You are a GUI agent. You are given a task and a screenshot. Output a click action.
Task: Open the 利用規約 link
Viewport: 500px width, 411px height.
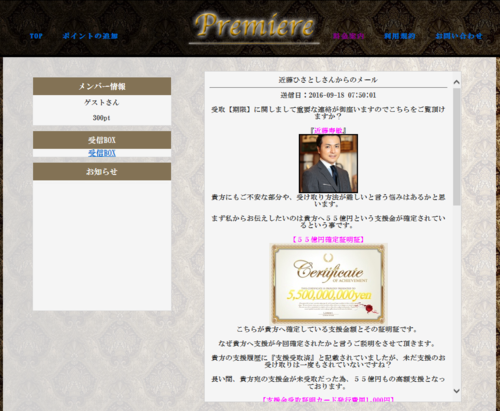(x=400, y=36)
